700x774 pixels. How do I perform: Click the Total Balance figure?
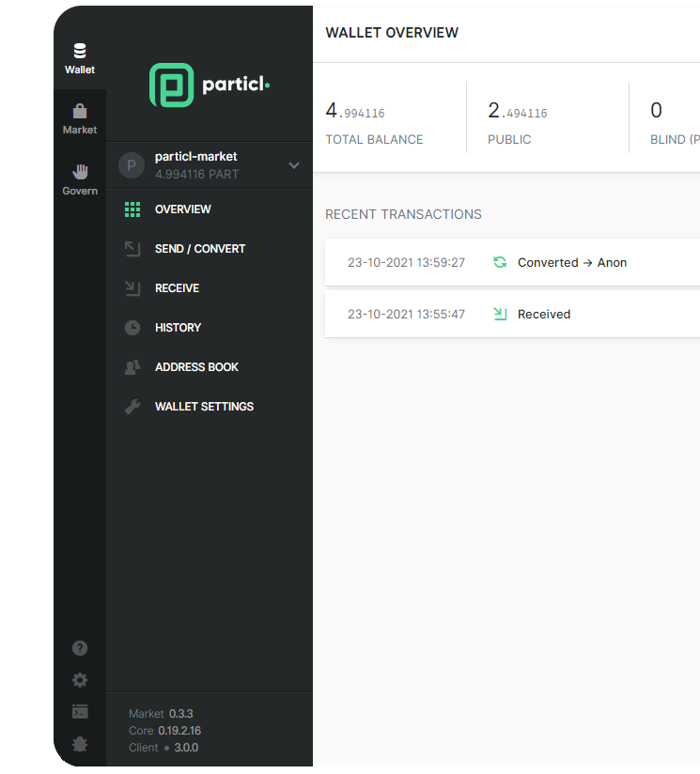pos(355,112)
